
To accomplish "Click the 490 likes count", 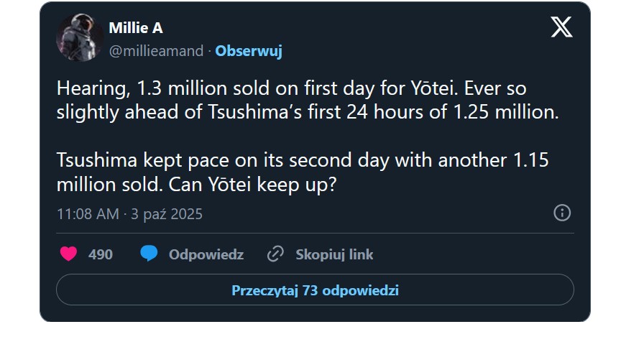I will pyautogui.click(x=101, y=254).
